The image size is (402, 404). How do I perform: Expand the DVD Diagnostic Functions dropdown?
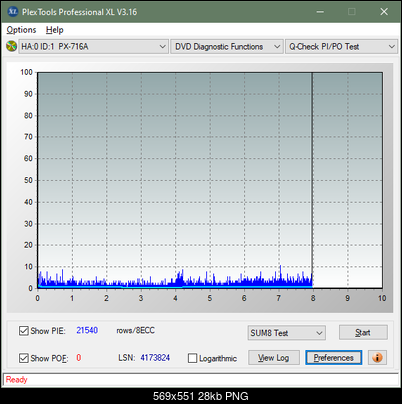coord(227,47)
